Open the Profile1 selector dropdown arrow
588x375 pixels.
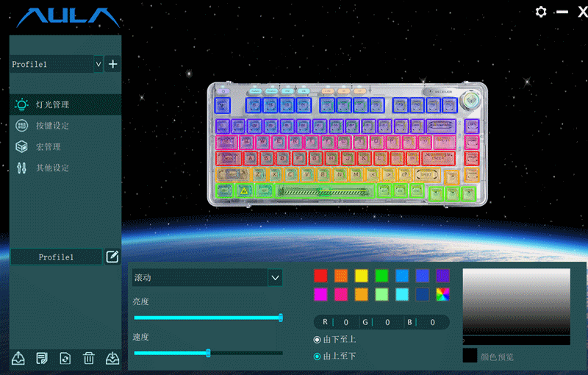tap(98, 64)
